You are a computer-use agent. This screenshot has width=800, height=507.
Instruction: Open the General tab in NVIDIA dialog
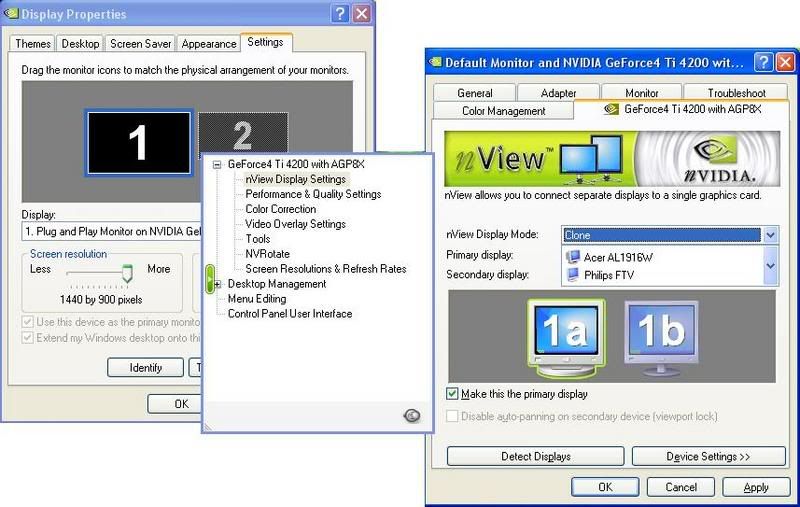474,92
